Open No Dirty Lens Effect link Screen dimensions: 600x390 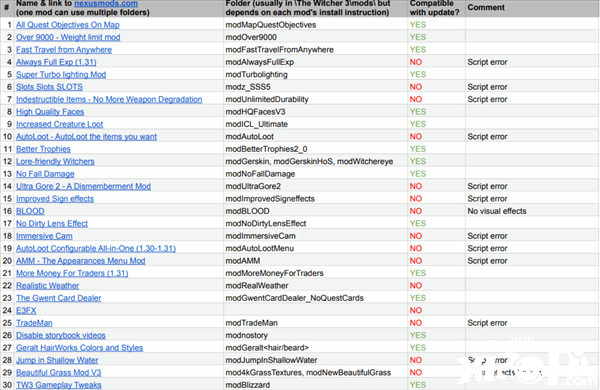52,224
